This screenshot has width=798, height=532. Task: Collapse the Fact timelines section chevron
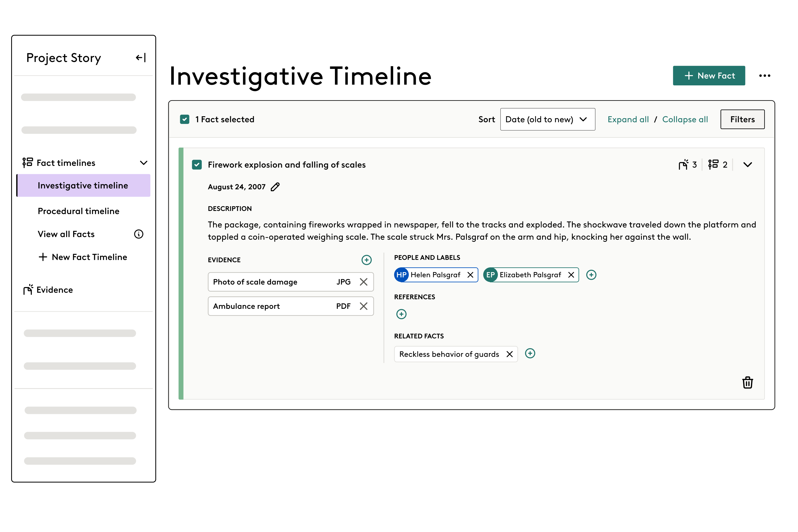[144, 163]
